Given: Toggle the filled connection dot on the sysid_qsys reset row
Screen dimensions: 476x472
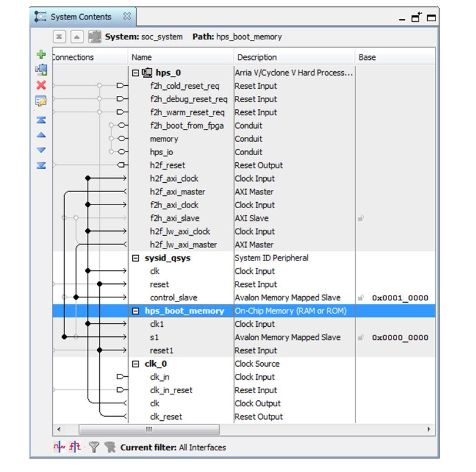Looking at the screenshot, I should pos(99,284).
